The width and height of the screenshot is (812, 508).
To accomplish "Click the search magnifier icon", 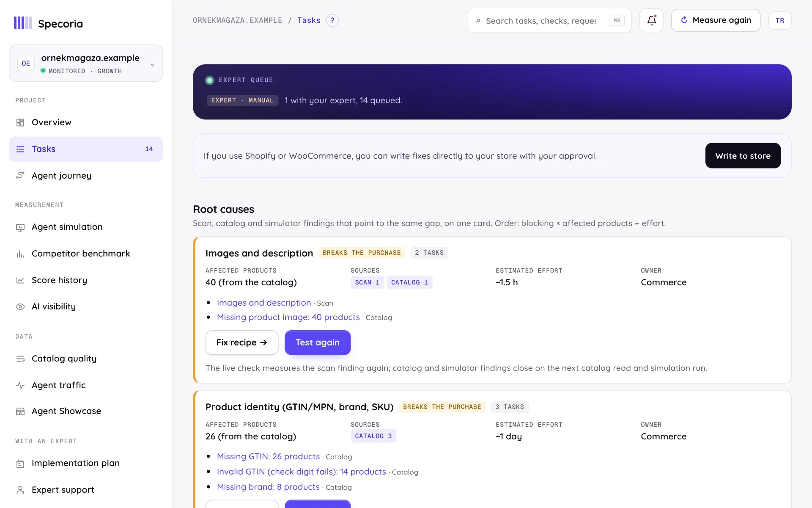I will click(x=478, y=21).
